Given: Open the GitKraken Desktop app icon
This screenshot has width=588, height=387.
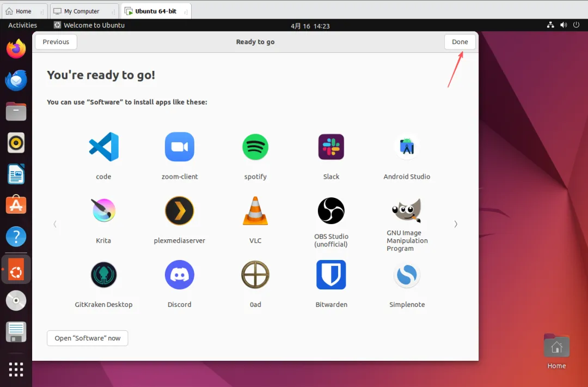Looking at the screenshot, I should click(x=103, y=275).
